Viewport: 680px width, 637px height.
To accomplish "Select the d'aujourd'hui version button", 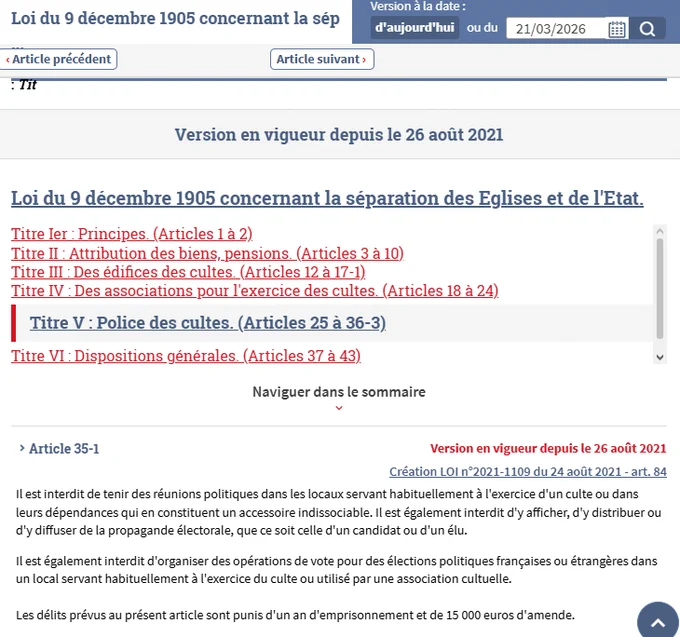I will 414,28.
